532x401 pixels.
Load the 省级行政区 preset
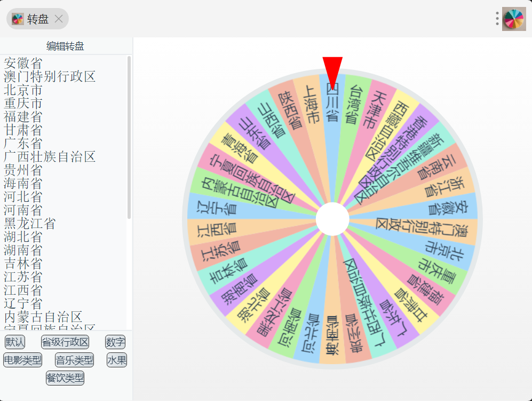65,342
